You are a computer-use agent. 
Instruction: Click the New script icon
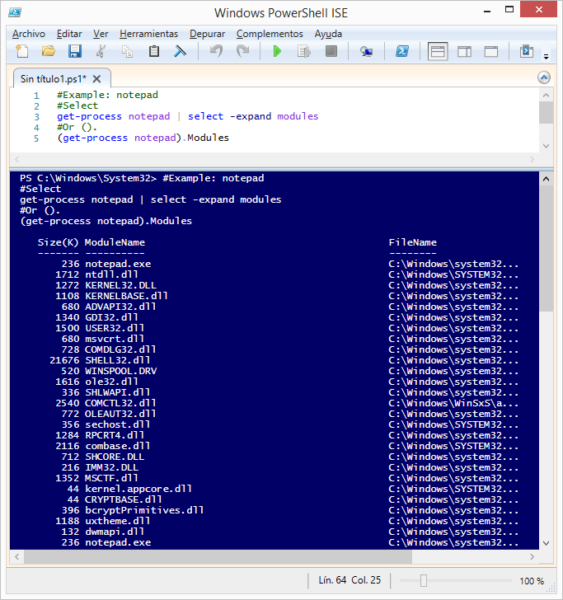click(x=22, y=51)
